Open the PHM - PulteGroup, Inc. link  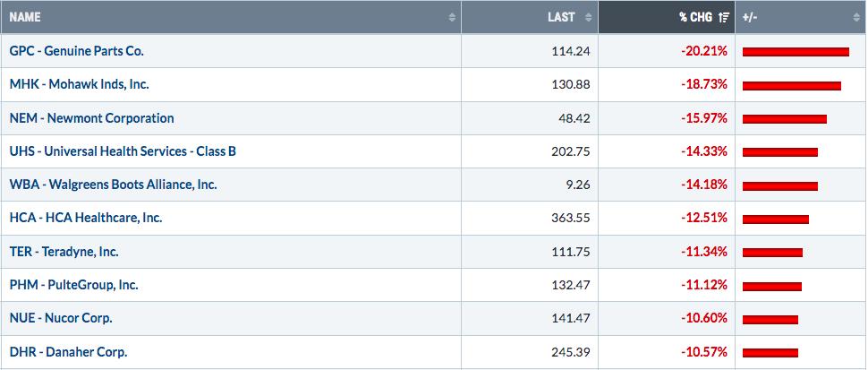(x=73, y=285)
